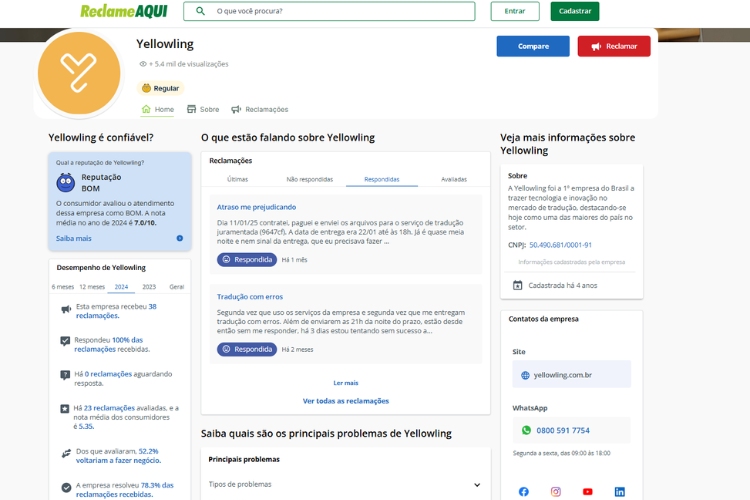Click the Cadastrar button

click(x=574, y=11)
